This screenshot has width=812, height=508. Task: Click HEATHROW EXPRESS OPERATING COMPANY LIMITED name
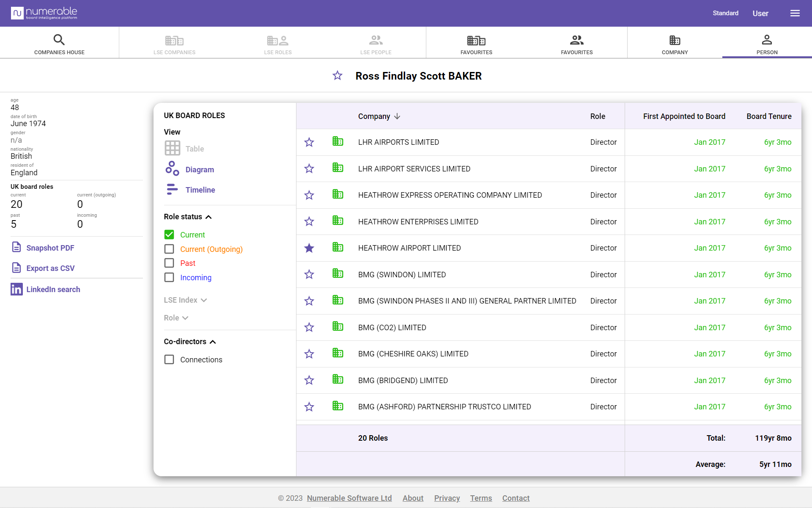450,195
